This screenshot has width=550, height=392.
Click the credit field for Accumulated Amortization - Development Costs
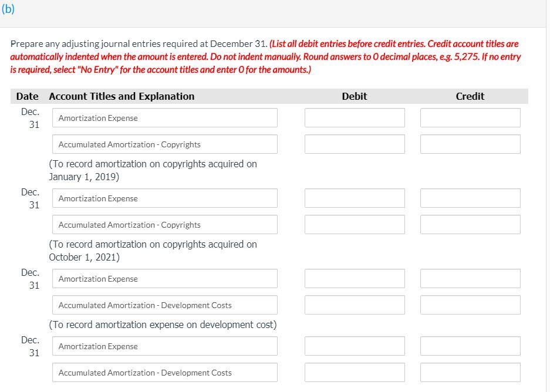click(x=470, y=305)
